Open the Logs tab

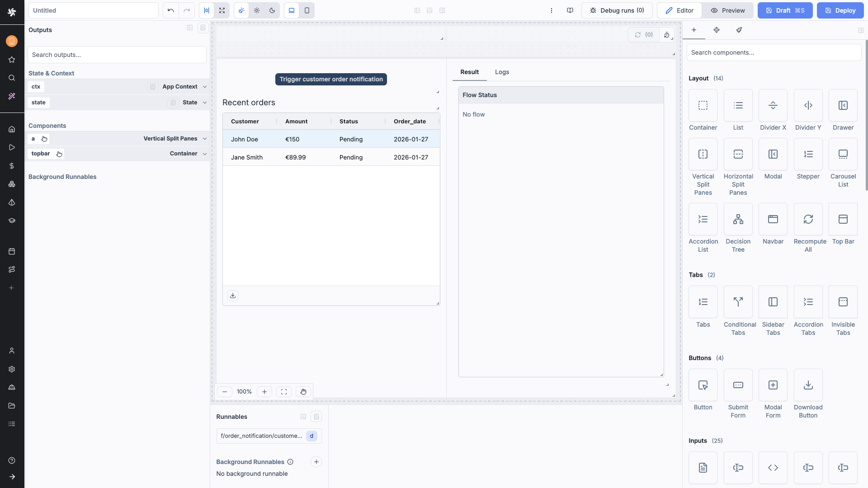502,72
